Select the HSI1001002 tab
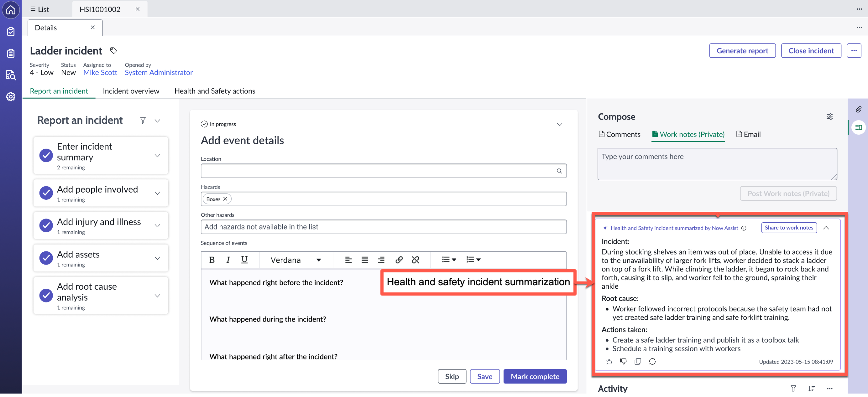The width and height of the screenshot is (868, 397). click(100, 9)
